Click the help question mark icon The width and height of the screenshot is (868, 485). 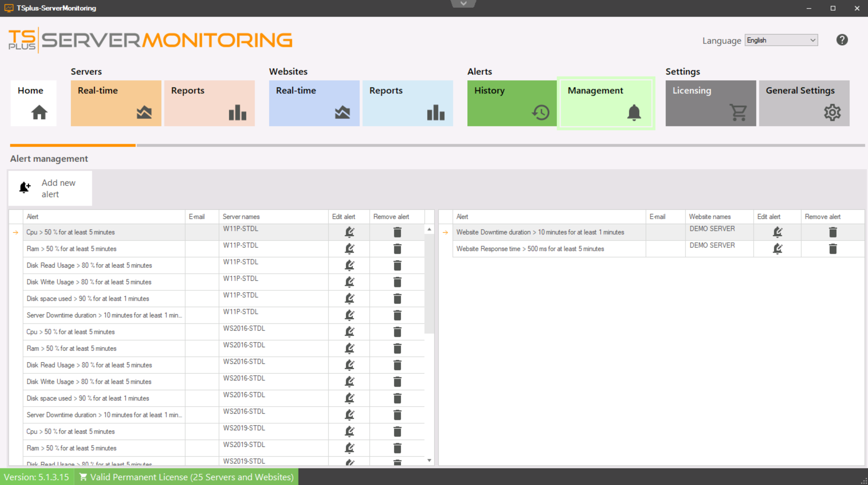click(842, 40)
